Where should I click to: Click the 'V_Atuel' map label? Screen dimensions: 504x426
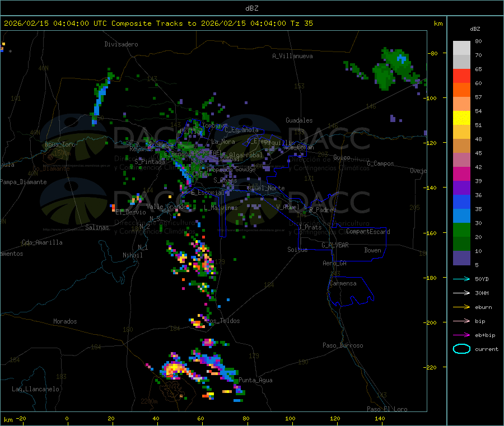[288, 207]
